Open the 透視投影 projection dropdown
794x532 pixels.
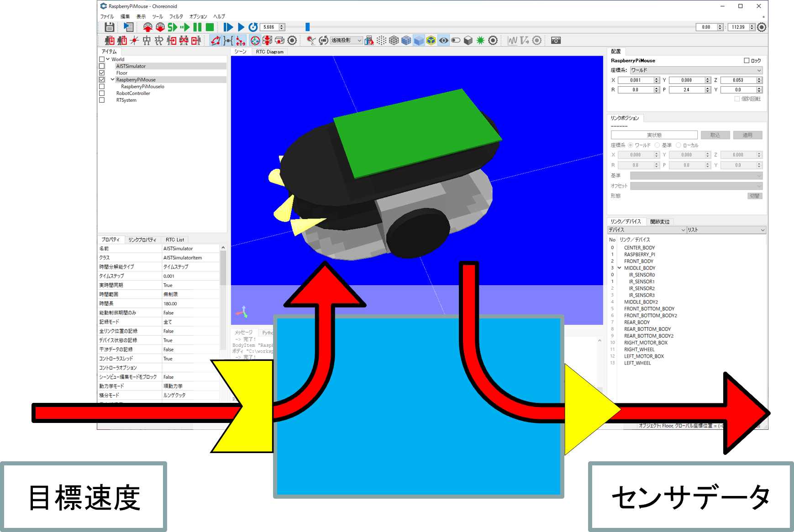346,41
